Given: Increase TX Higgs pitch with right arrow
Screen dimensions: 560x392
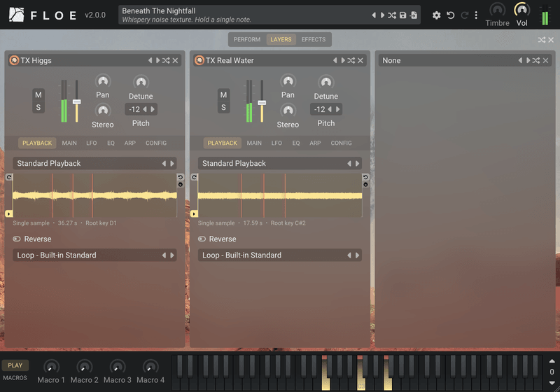Looking at the screenshot, I should [x=153, y=109].
